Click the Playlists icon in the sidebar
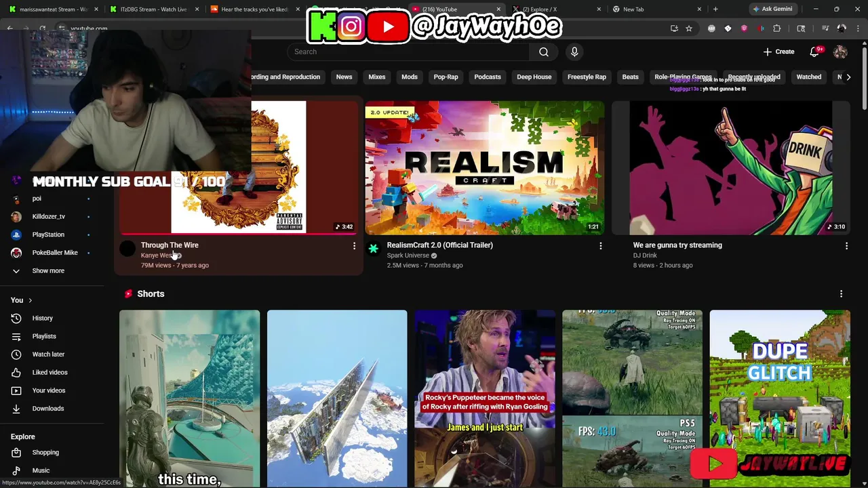 pyautogui.click(x=16, y=336)
